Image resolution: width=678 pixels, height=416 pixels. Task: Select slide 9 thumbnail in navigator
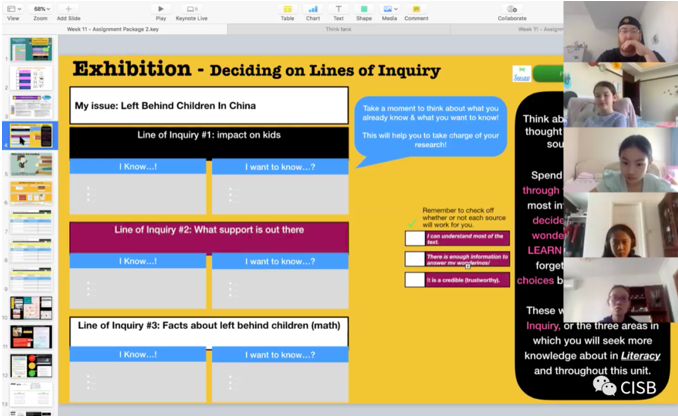click(x=31, y=279)
